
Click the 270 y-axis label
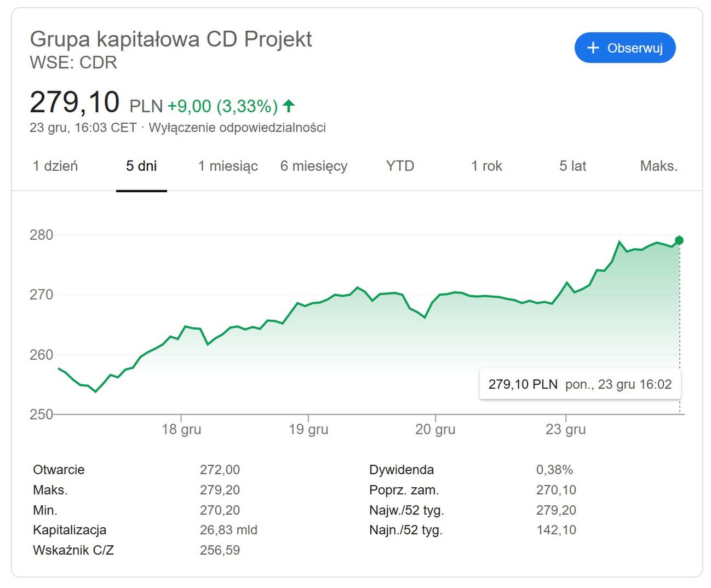point(41,295)
